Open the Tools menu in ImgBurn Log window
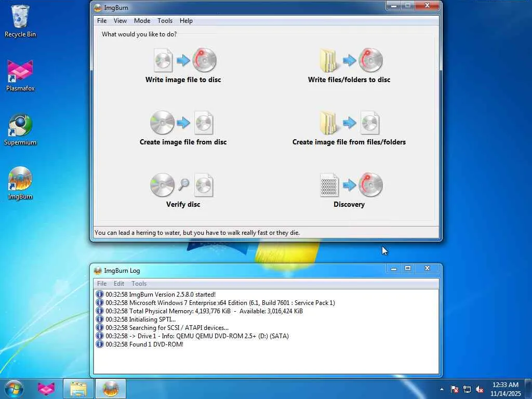 [x=139, y=284]
